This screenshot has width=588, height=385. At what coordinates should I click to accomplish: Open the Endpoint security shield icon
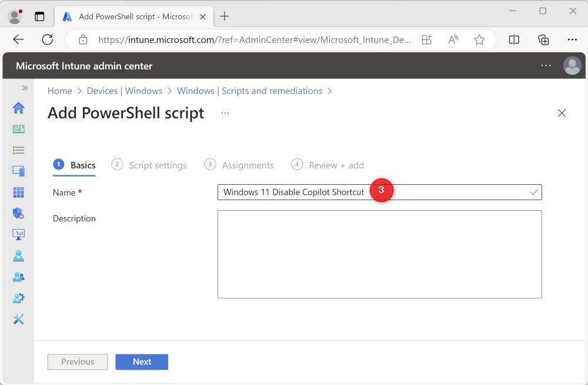click(x=18, y=213)
